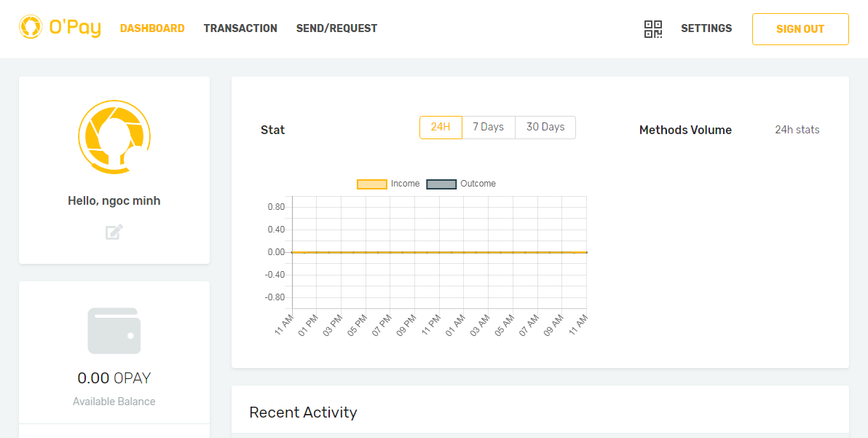Click the Income legend label
This screenshot has width=868, height=438.
coord(405,184)
